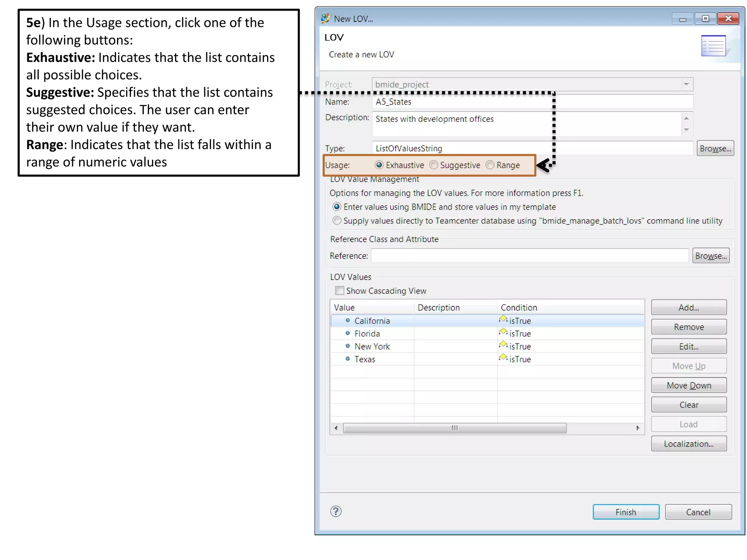Click the LOV list banner icon

[713, 46]
